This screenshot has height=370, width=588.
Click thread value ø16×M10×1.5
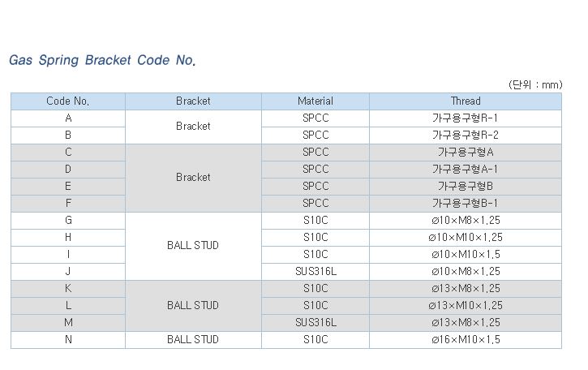pos(466,340)
